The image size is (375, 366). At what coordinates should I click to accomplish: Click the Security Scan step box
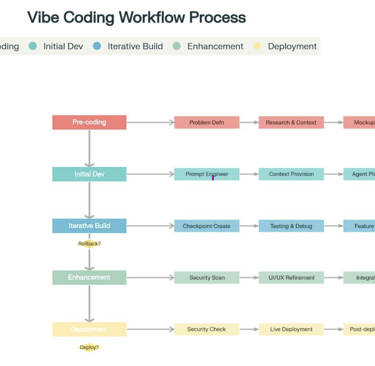(x=207, y=278)
